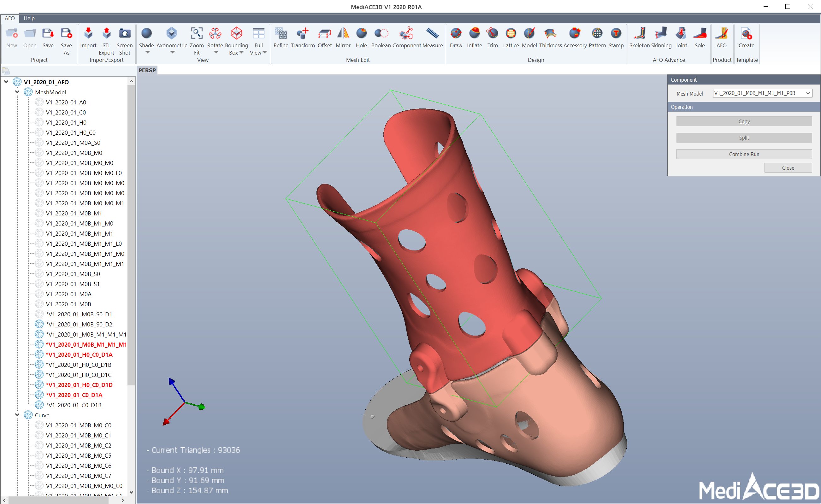Take a Screen Shot
Image resolution: width=821 pixels, height=504 pixels.
pyautogui.click(x=125, y=41)
